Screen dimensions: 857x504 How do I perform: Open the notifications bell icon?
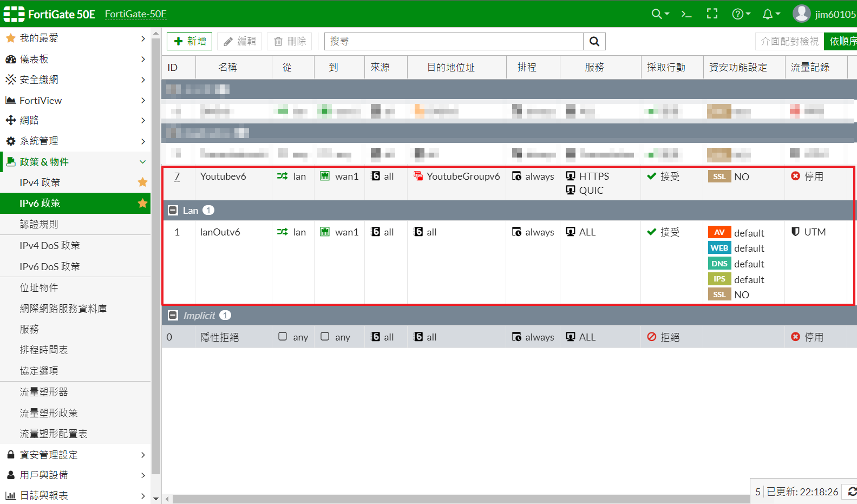768,14
